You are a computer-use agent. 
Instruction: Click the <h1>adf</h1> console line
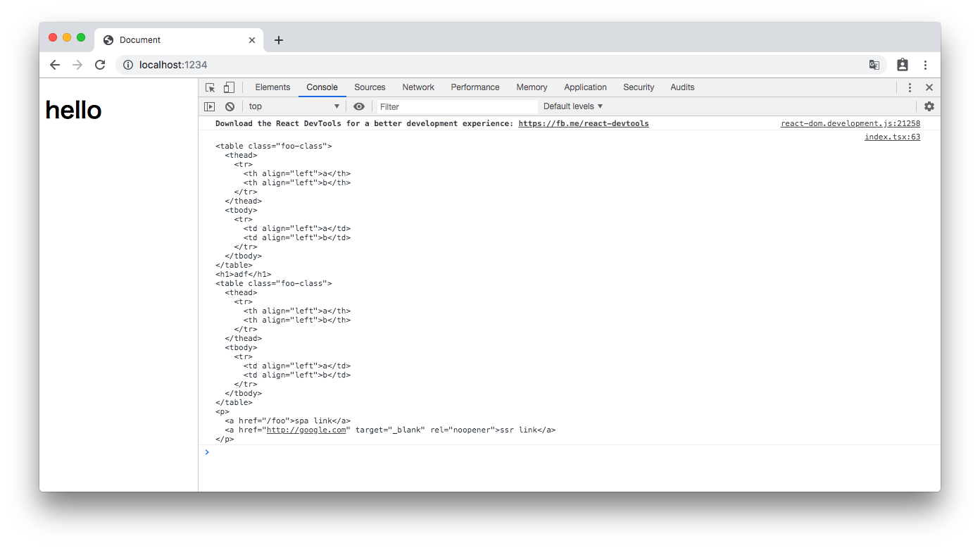point(243,274)
